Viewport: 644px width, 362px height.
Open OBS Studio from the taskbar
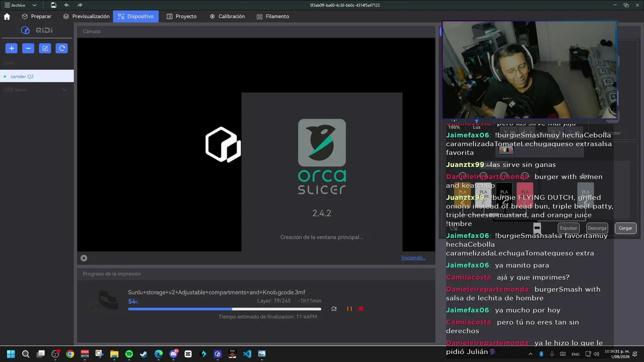click(x=55, y=354)
